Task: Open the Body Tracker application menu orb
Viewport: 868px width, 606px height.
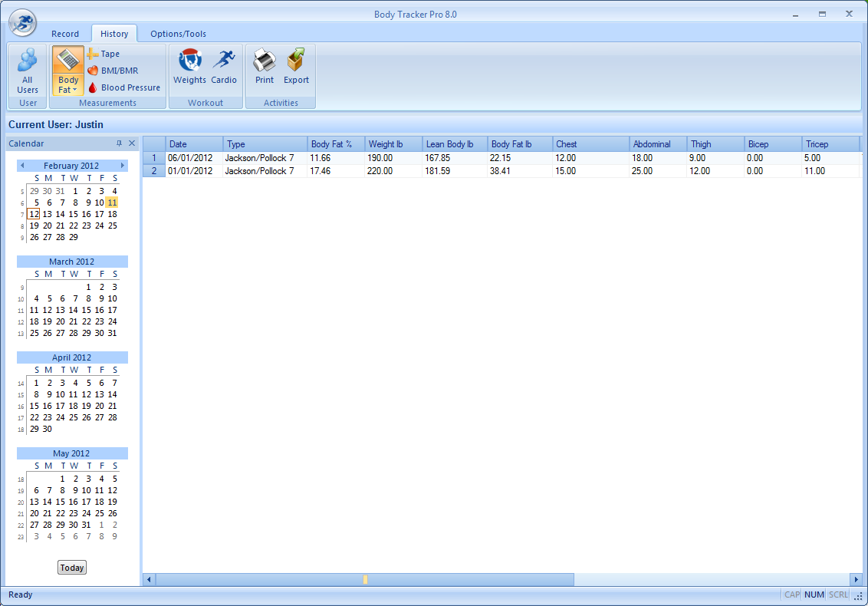Action: click(23, 23)
